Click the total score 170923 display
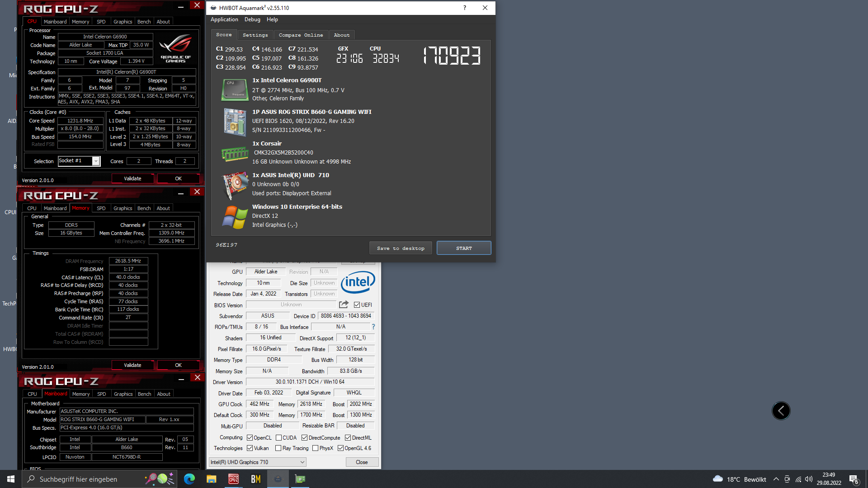 point(452,56)
